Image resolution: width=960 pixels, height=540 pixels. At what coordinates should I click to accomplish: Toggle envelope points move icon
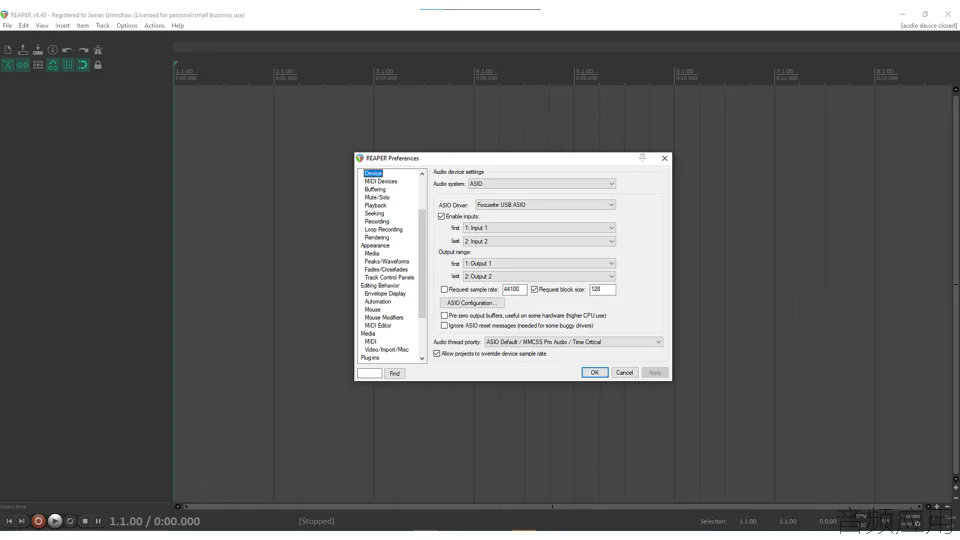click(53, 65)
